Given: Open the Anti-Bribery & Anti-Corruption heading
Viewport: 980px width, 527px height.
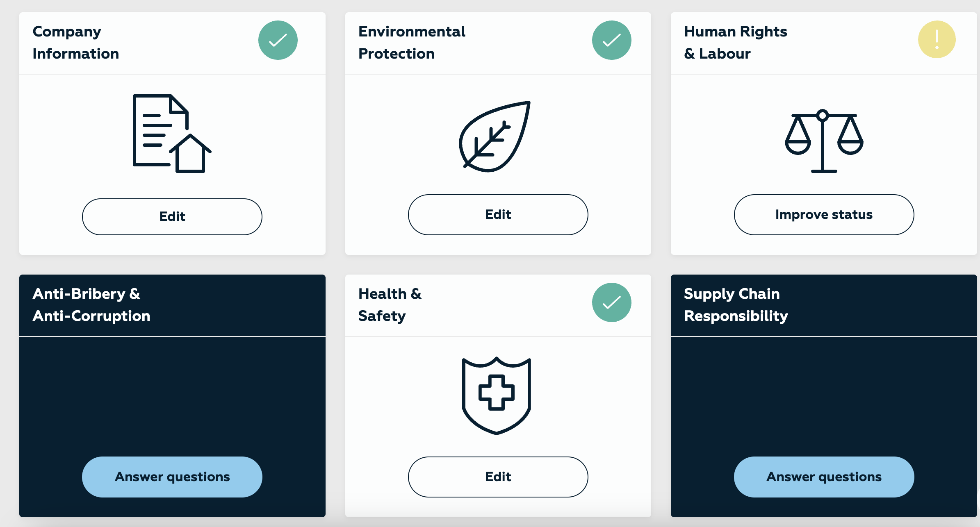Looking at the screenshot, I should (x=91, y=305).
